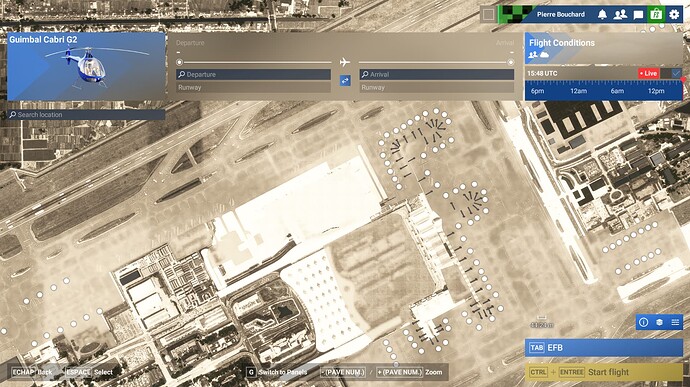The width and height of the screenshot is (690, 387).
Task: Open the multiplayer friends icon
Action: click(x=620, y=15)
